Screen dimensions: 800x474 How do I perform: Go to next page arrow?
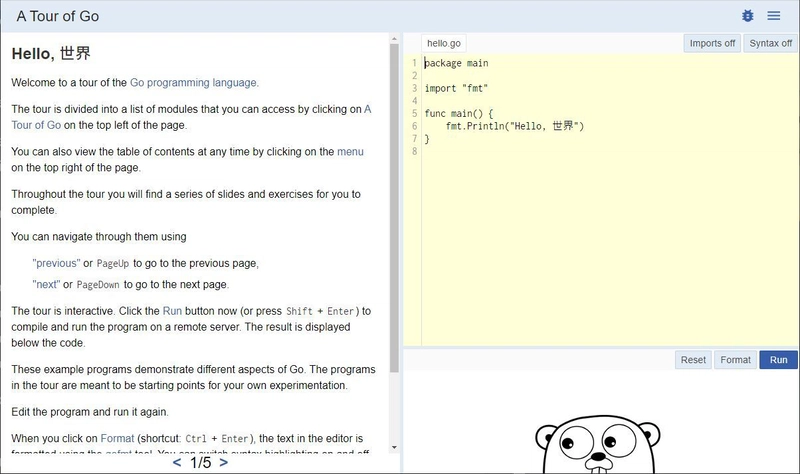click(223, 462)
